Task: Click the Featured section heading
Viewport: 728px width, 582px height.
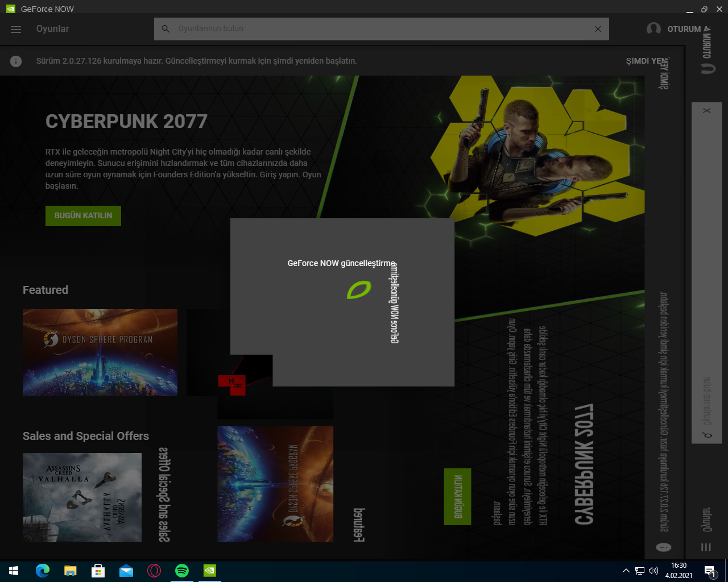Action: coord(45,290)
